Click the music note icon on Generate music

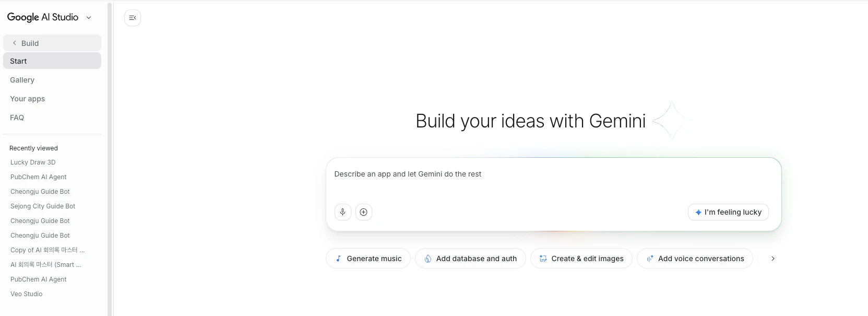[338, 259]
